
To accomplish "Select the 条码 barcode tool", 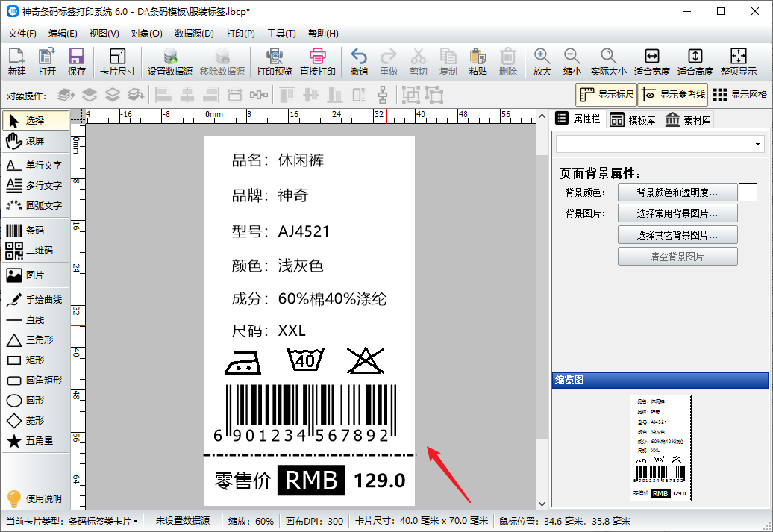I will pos(34,231).
